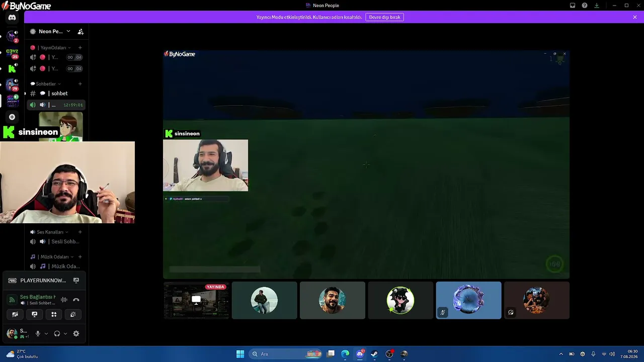Select participant tile with man standing outdoors
644x362 pixels.
[x=265, y=300]
